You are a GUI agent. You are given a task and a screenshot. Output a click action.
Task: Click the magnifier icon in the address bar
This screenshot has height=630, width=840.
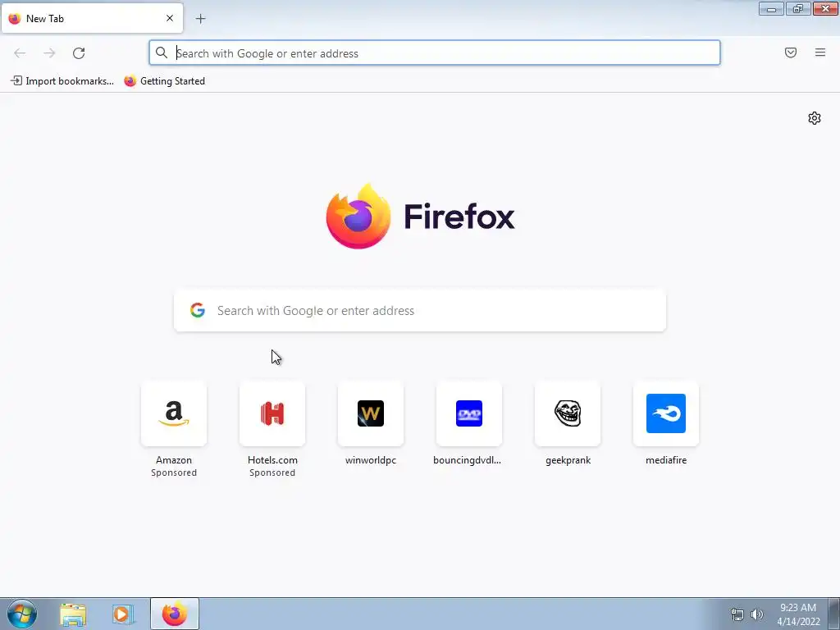click(162, 52)
